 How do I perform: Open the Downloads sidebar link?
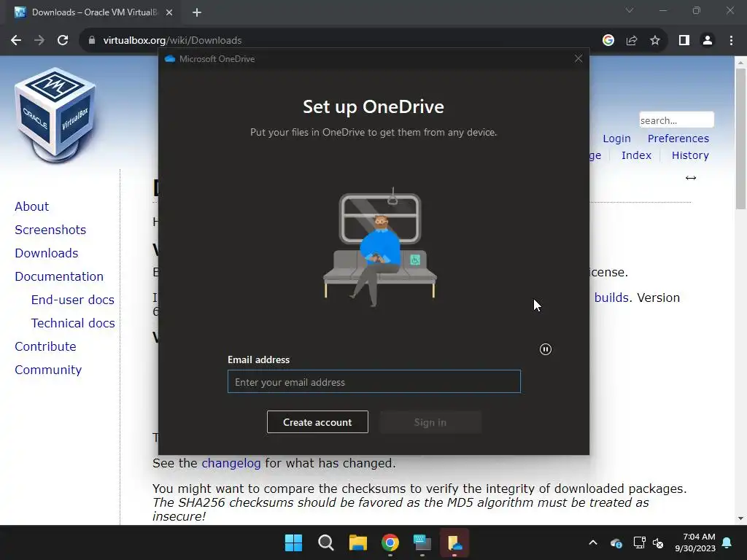point(47,253)
